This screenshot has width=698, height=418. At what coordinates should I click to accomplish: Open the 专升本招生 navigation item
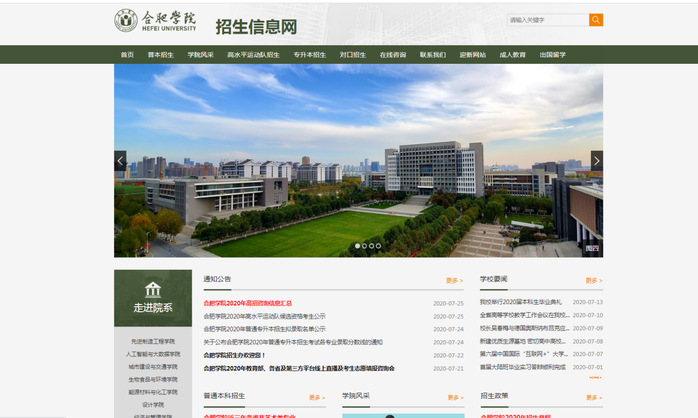310,55
